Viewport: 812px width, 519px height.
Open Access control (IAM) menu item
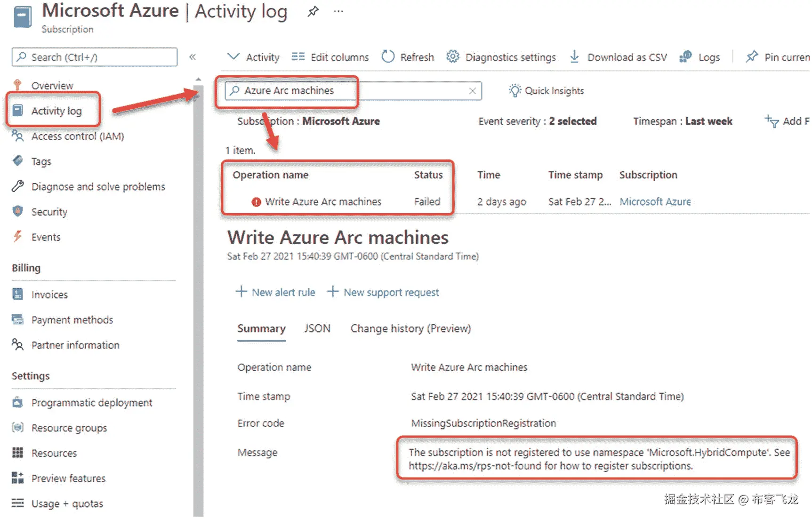point(78,136)
